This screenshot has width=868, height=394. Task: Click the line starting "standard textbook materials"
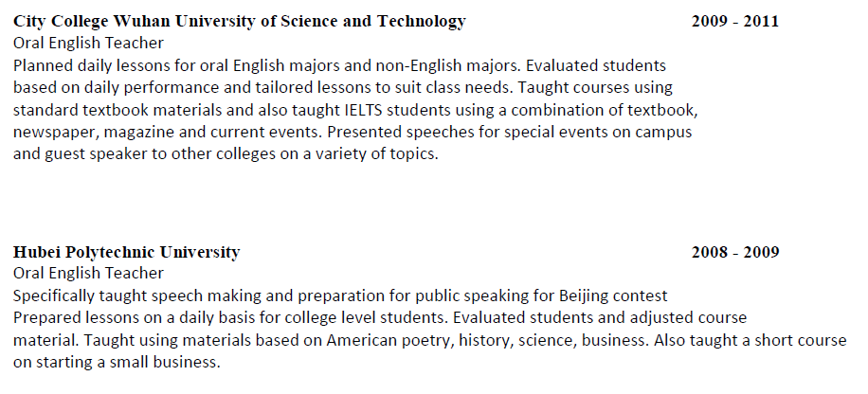355,109
